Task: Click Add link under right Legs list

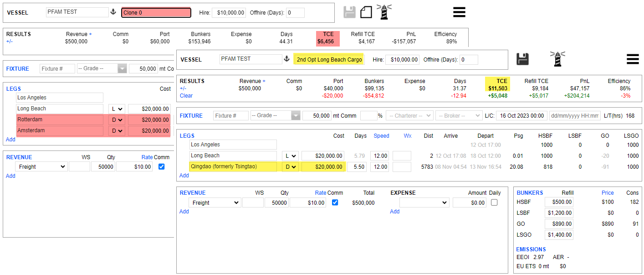Action: (184, 176)
